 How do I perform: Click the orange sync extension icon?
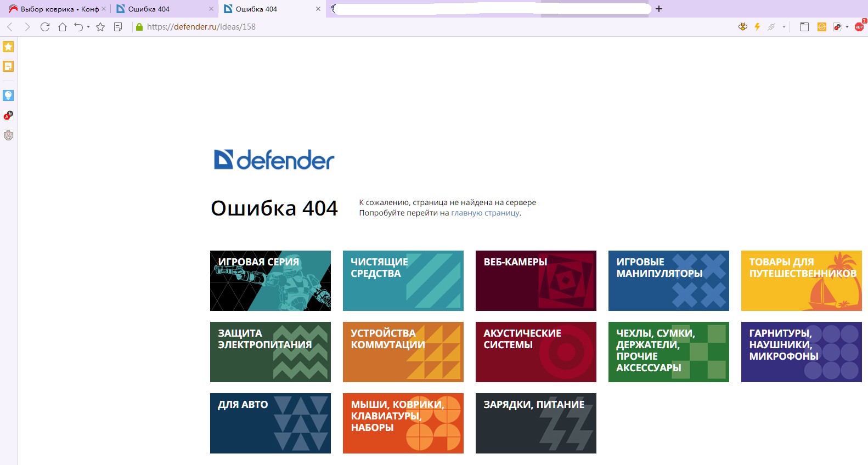pyautogui.click(x=822, y=26)
